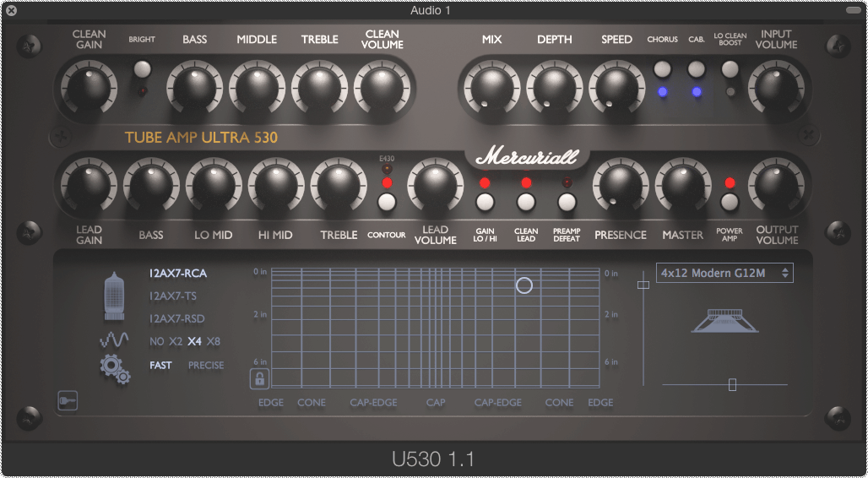Click the horizontal cabinet slider handle
Viewport: 868px width, 478px height.
click(732, 384)
